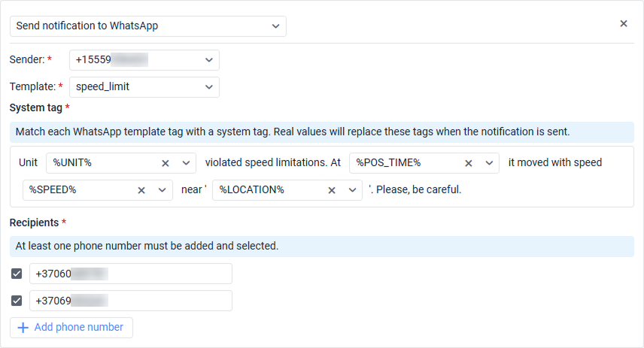The height and width of the screenshot is (348, 644).
Task: Click the %LOCATION% tag text
Action: (252, 190)
